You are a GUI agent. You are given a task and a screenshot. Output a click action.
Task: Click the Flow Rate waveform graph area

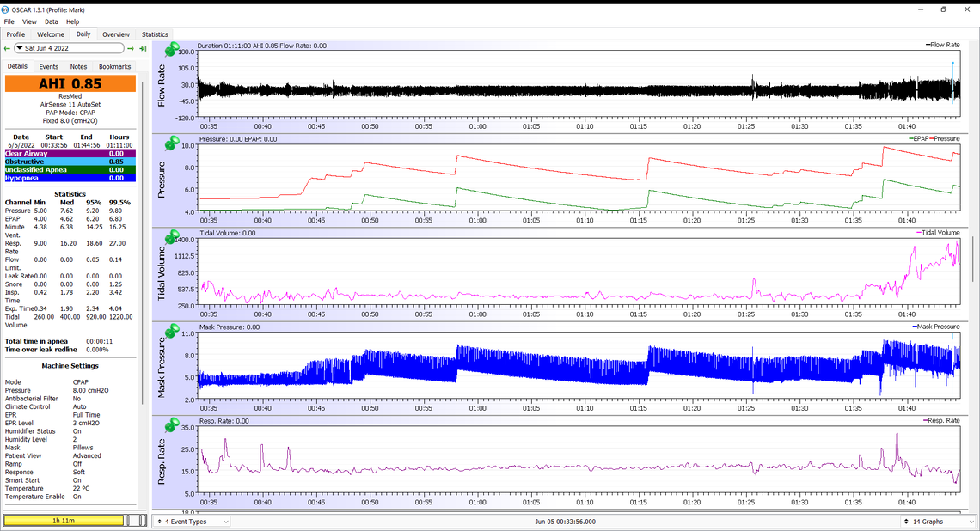579,84
